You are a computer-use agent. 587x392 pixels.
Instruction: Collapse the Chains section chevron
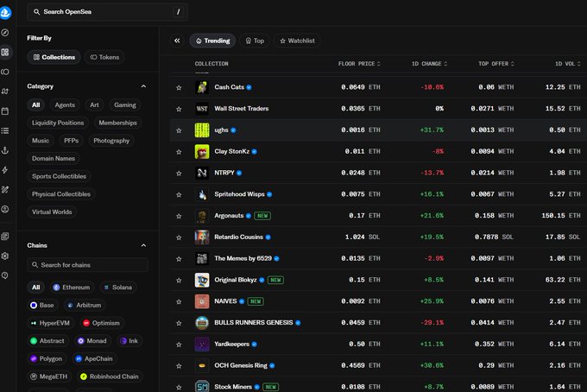pos(143,245)
